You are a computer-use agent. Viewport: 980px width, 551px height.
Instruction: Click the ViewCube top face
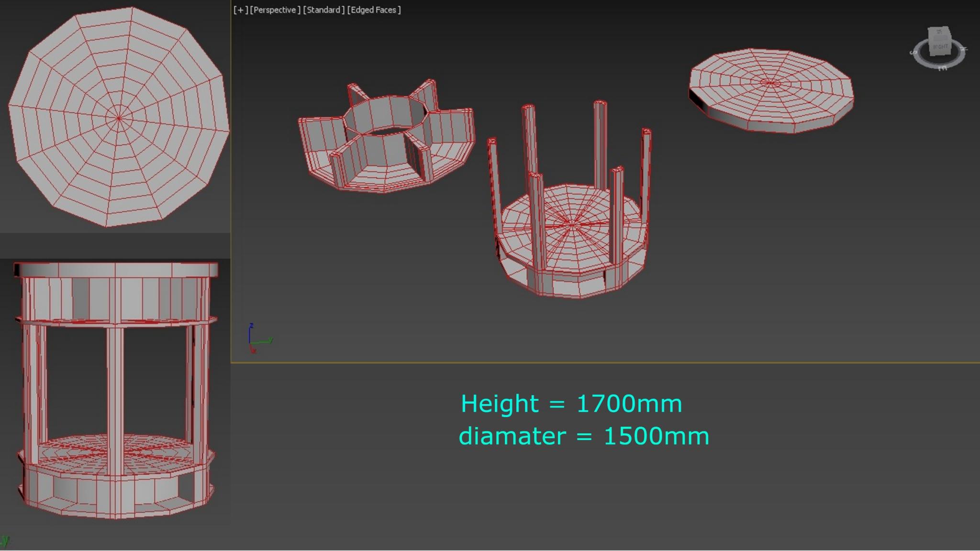pyautogui.click(x=938, y=32)
